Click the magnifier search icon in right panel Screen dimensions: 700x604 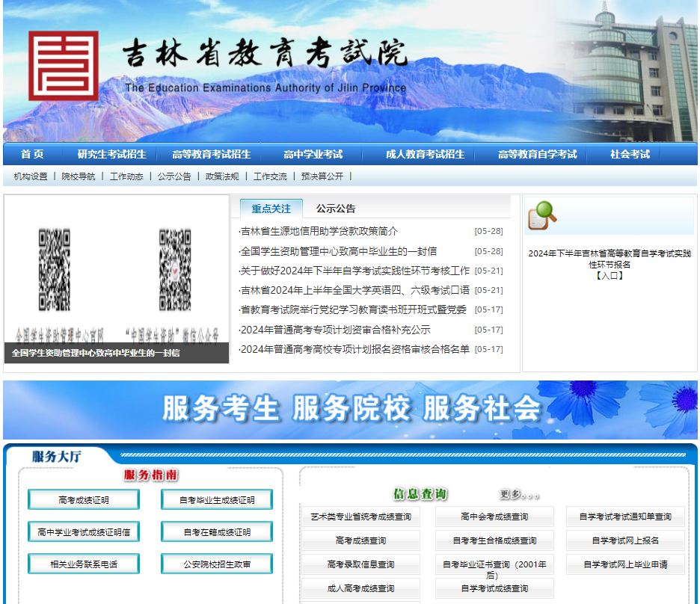(x=542, y=215)
